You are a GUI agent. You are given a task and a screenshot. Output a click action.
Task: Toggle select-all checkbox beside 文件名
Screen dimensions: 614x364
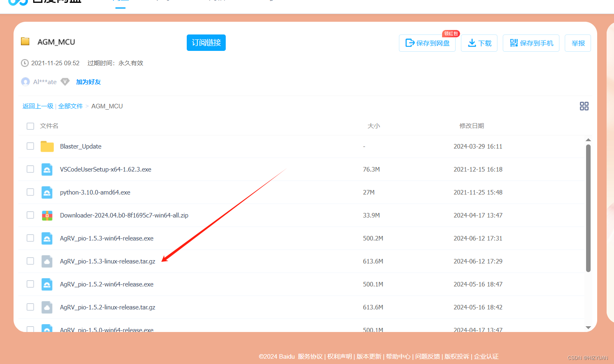[30, 126]
